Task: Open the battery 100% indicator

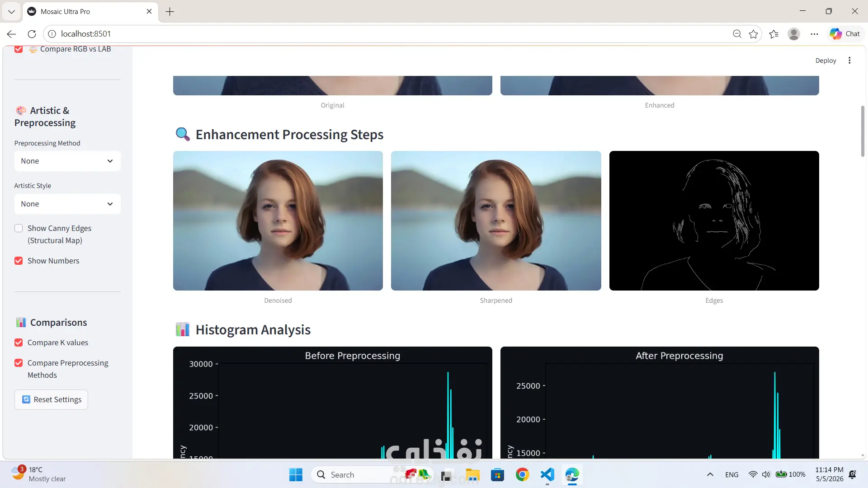Action: point(791,474)
